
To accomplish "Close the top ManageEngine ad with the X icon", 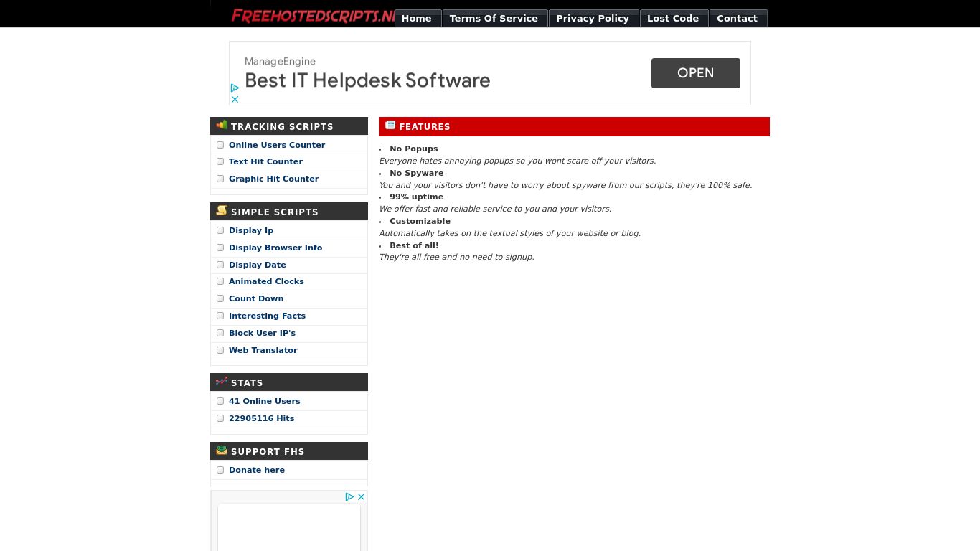I will (235, 99).
